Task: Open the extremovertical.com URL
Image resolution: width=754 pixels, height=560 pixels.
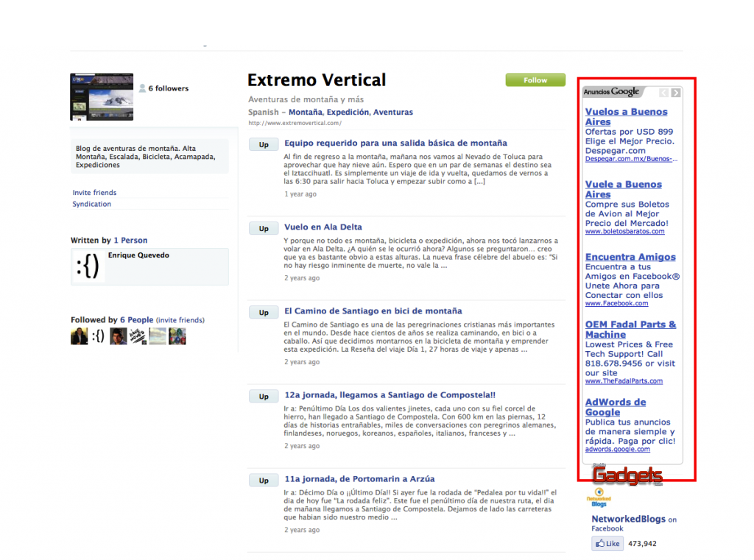Action: (295, 123)
